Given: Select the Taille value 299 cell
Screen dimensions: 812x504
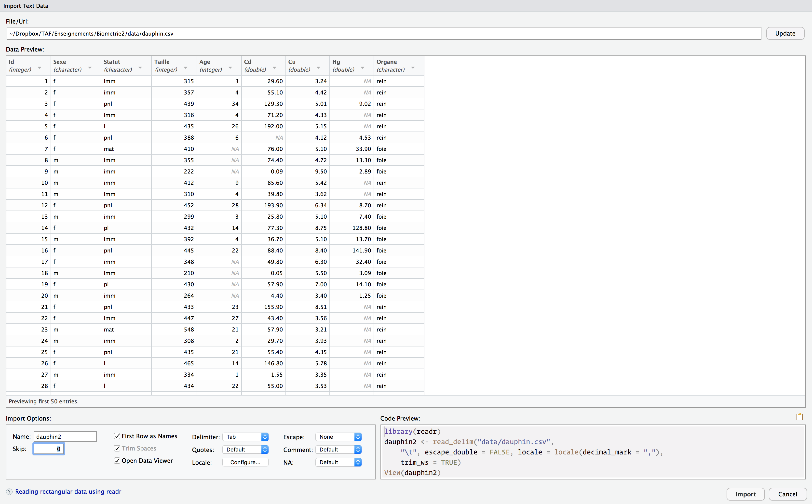Looking at the screenshot, I should 174,217.
